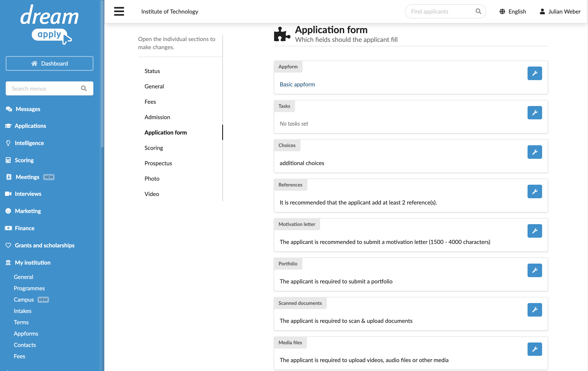Click the Tasks wrench edit button
The image size is (588, 371).
tap(535, 113)
